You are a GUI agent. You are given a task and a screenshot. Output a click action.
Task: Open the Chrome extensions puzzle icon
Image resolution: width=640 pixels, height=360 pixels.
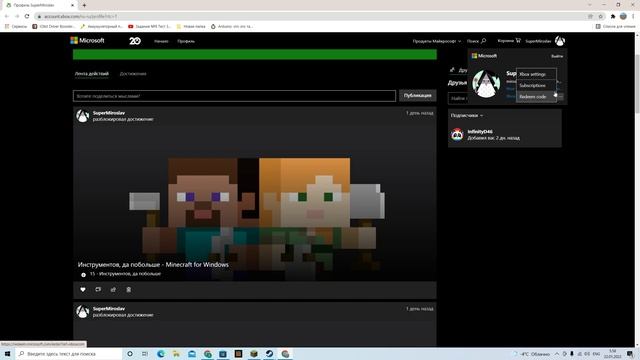point(613,16)
